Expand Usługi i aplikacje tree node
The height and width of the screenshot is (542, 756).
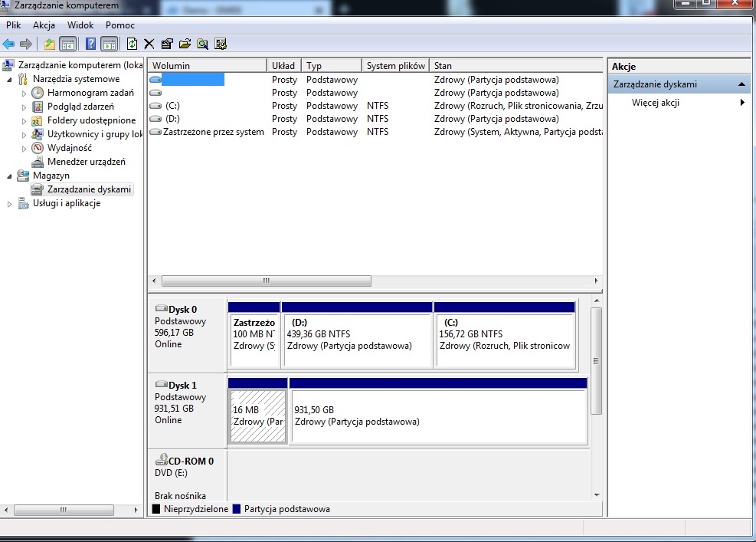coord(9,204)
